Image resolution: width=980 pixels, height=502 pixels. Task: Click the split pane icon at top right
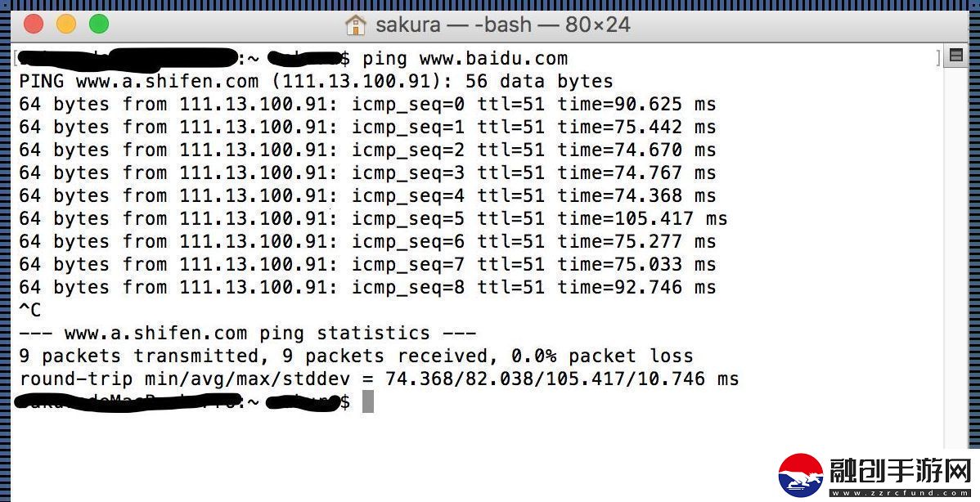(x=955, y=56)
